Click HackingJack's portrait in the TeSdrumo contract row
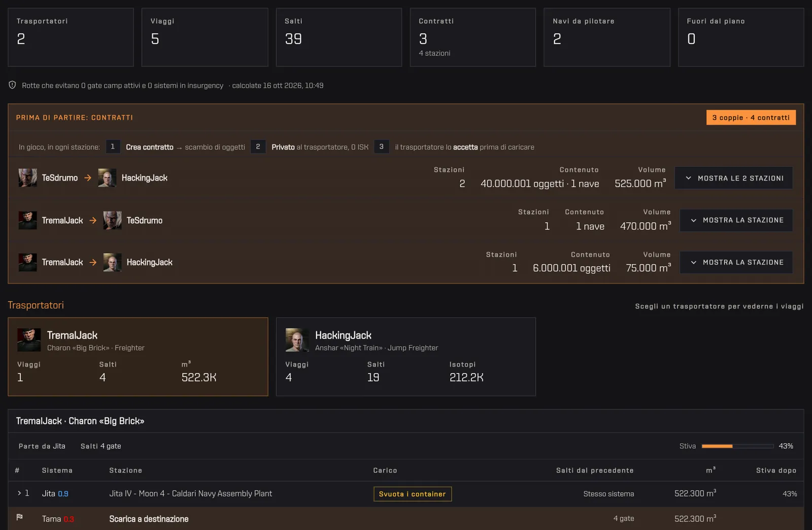 pos(107,178)
